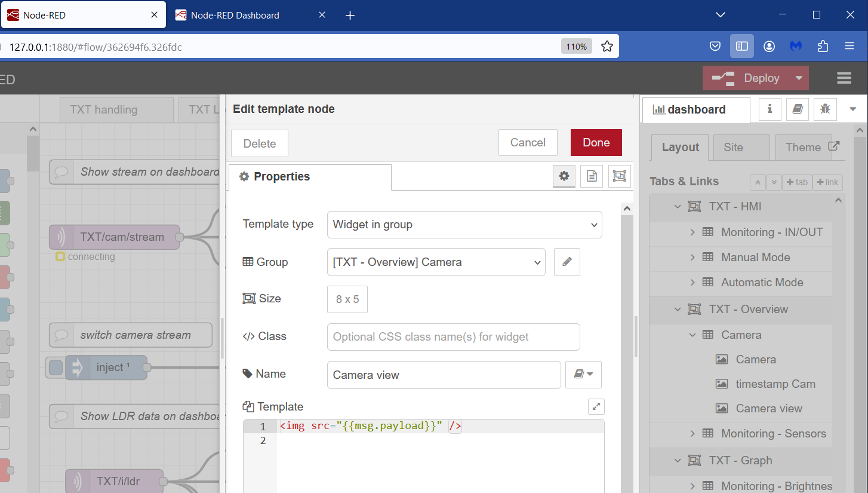
Task: Toggle the browser sidebar icon
Action: pos(742,47)
